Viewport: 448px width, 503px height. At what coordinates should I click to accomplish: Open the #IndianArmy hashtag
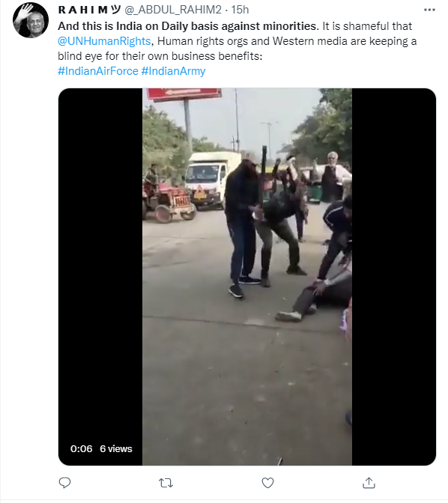point(173,71)
